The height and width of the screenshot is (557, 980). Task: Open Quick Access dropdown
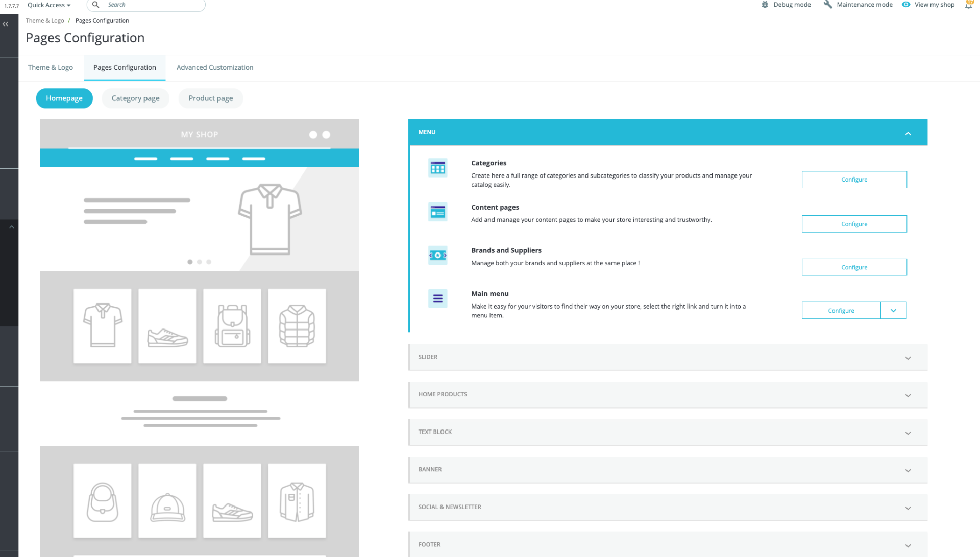[x=49, y=5]
